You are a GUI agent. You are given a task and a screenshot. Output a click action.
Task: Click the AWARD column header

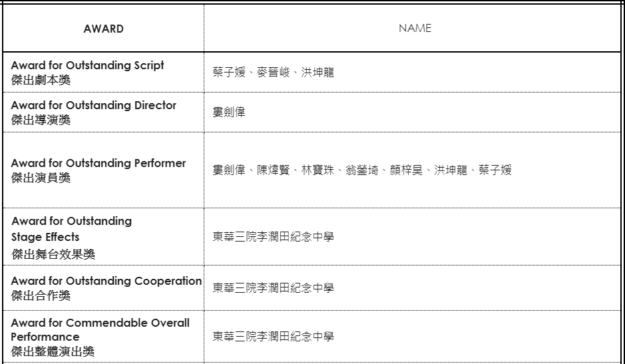point(103,29)
